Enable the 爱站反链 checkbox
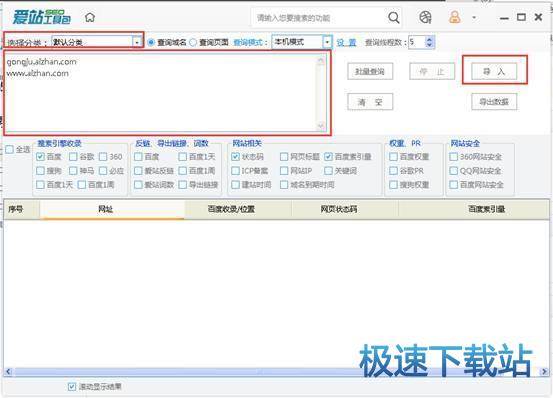553x398 pixels. 138,171
